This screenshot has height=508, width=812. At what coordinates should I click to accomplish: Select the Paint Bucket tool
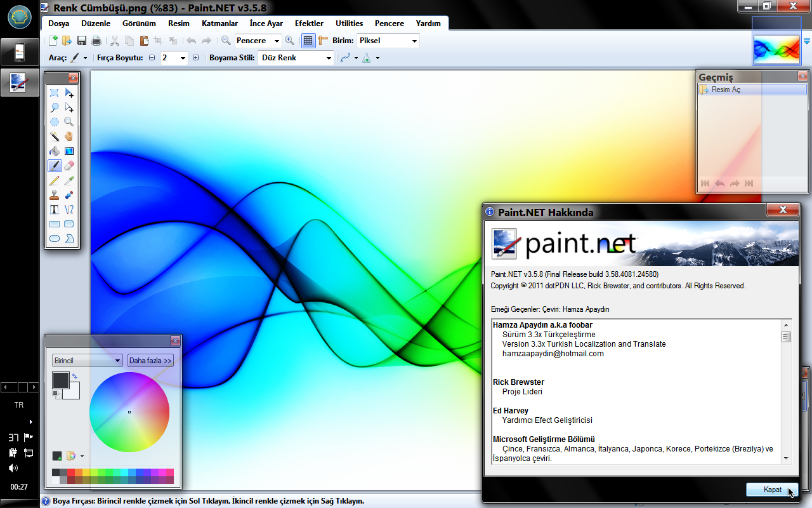pos(55,151)
